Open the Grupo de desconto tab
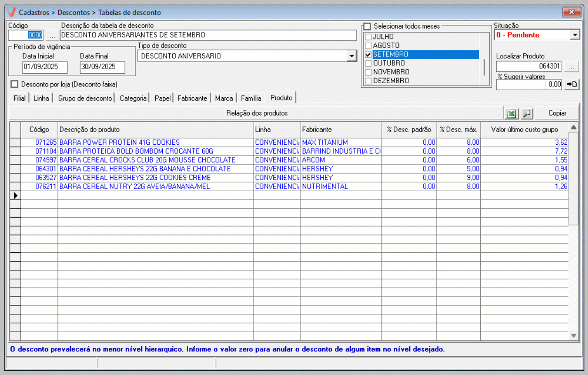This screenshot has height=375, width=588. [x=85, y=98]
